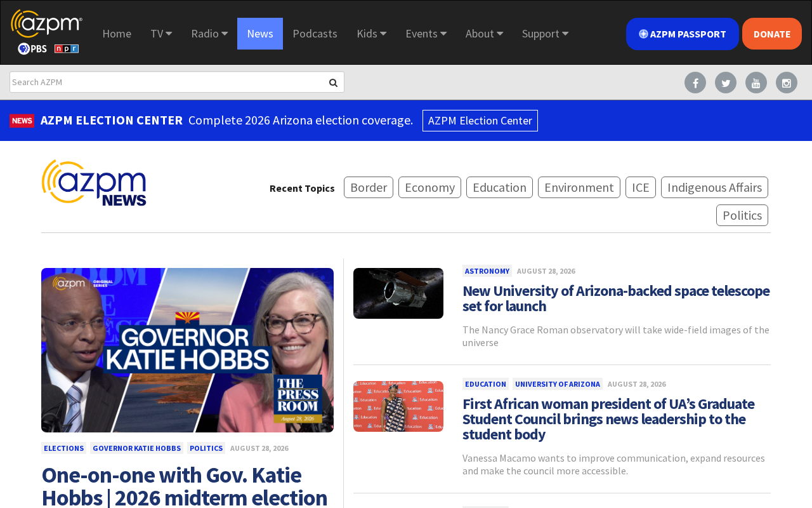812x508 pixels.
Task: Open the Podcasts nav item
Action: [315, 34]
